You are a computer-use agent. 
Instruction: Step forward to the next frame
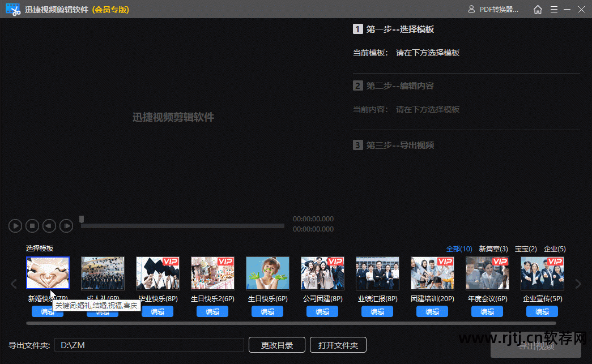point(66,226)
